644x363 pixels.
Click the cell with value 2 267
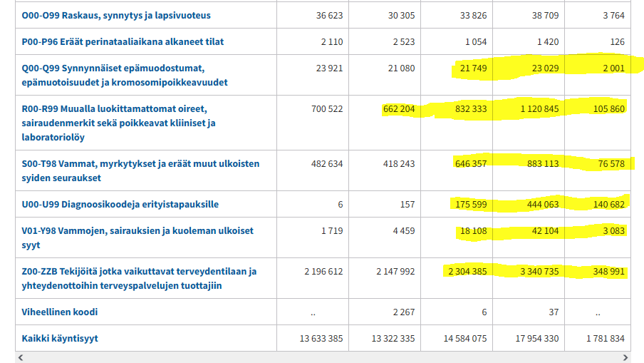402,312
